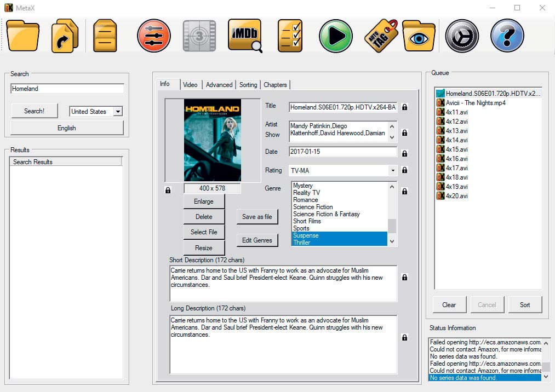Toggle the lock next to Genre list
Screen dimensions: 555x392
pyautogui.click(x=404, y=192)
